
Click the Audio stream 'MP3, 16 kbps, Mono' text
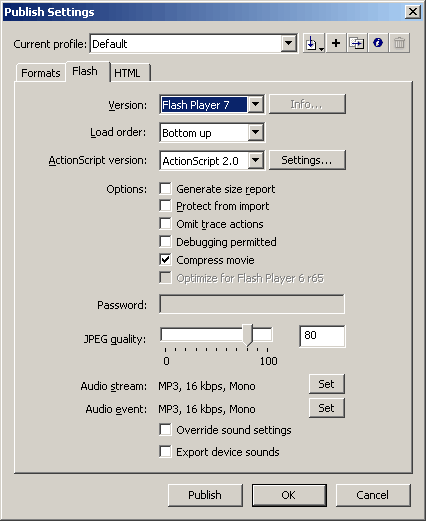[x=207, y=386]
